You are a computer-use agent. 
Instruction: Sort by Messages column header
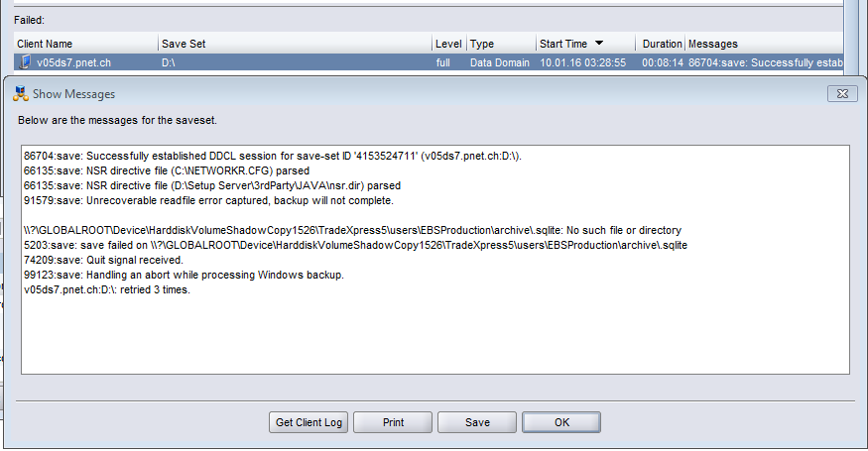point(713,44)
